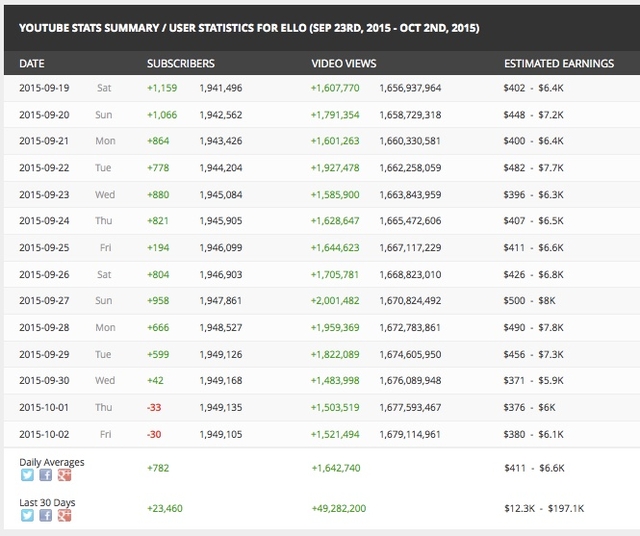Share Daily Averages on Twitter
This screenshot has width=640, height=536.
(27, 475)
